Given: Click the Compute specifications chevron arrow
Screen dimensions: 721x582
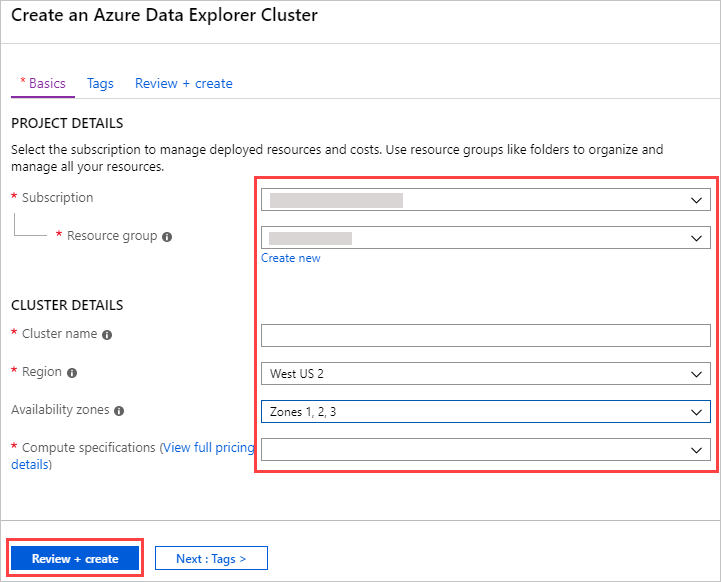Looking at the screenshot, I should 697,450.
